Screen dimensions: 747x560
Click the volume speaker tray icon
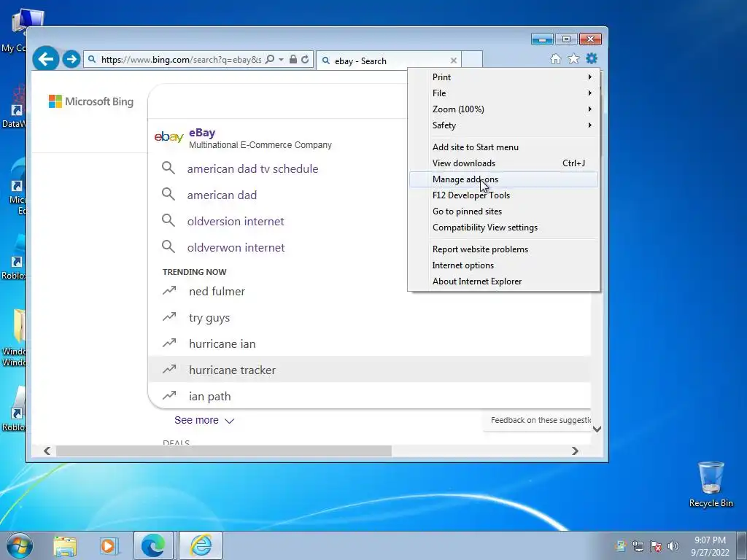tap(673, 546)
